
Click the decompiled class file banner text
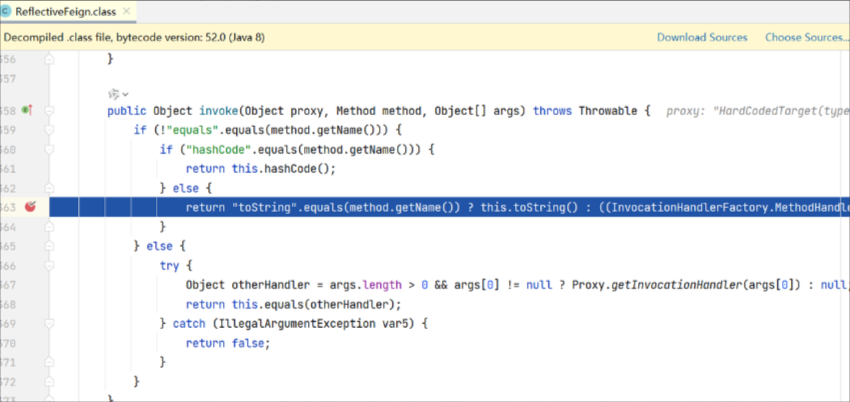click(x=134, y=37)
